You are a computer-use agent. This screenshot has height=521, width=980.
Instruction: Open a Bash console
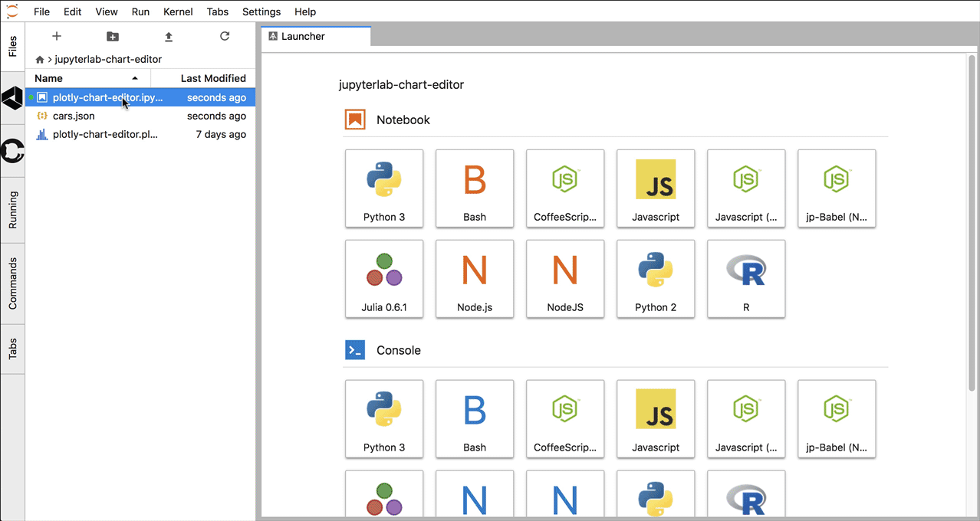475,419
